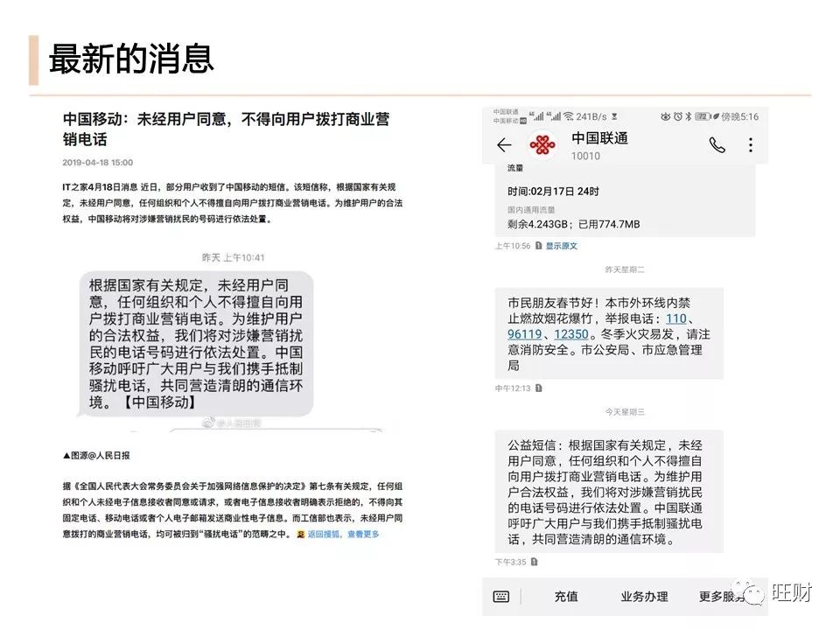Tap the back arrow in China Unicom chat
This screenshot has width=840, height=630.
coord(504,145)
